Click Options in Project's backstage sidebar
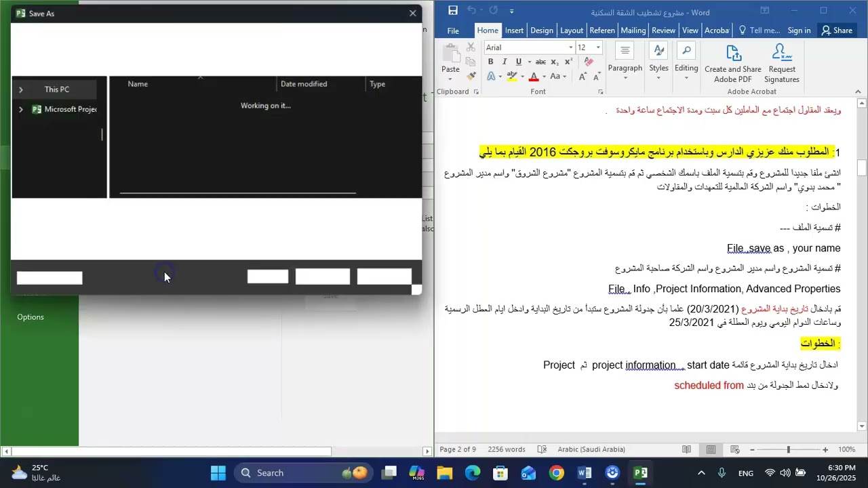The width and height of the screenshot is (868, 488). point(31,317)
